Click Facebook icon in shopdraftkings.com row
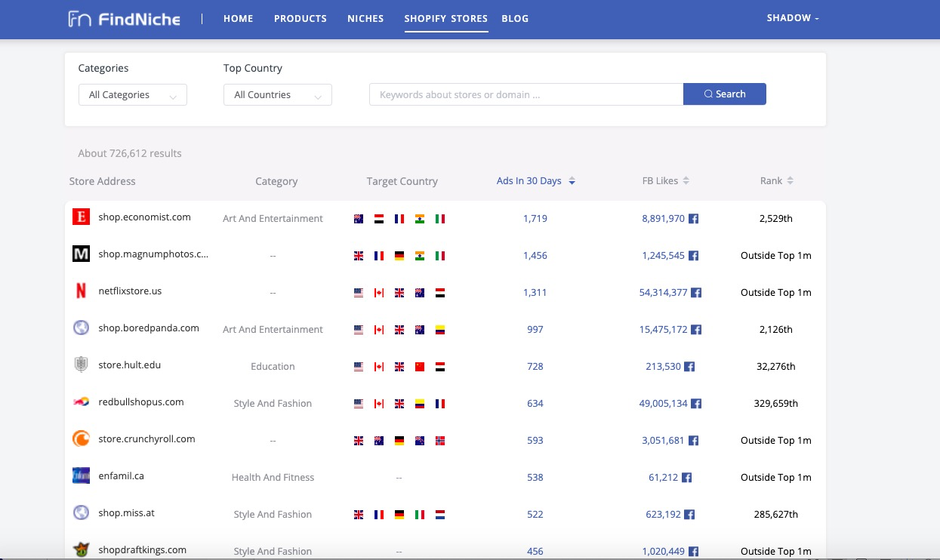The width and height of the screenshot is (940, 560). click(694, 552)
